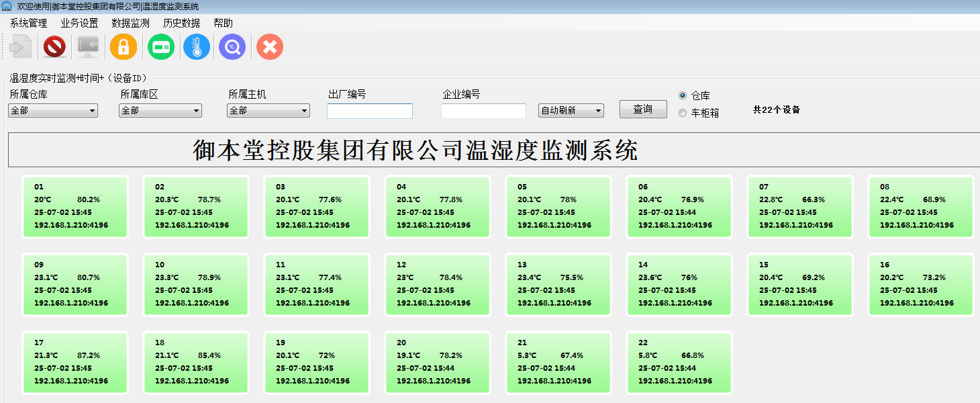Screen dimensions: 980x403
Task: Click the orange padlock toolbar icon
Action: (124, 47)
